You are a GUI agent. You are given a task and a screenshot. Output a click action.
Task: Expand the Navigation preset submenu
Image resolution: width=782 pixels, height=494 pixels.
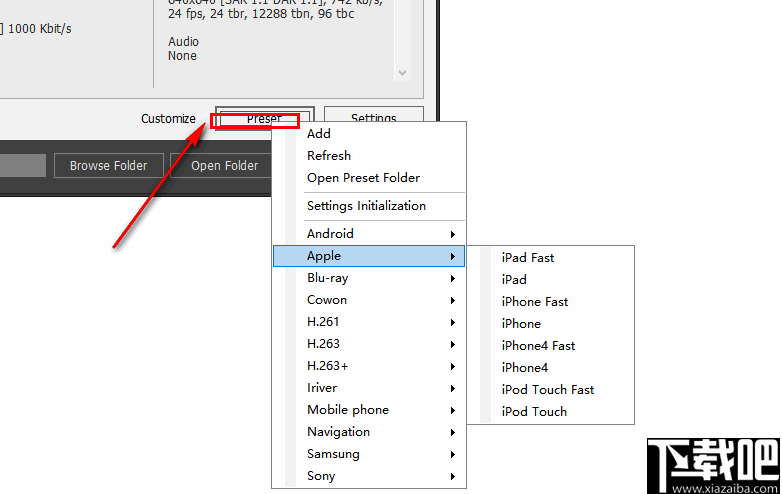pos(369,432)
